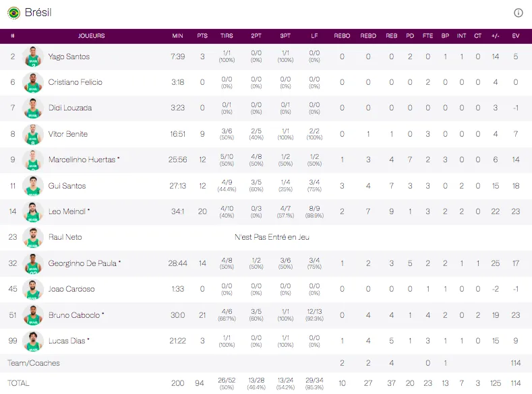The height and width of the screenshot is (394, 532).
Task: Select Leo Meindl's player headshot
Action: [x=32, y=211]
